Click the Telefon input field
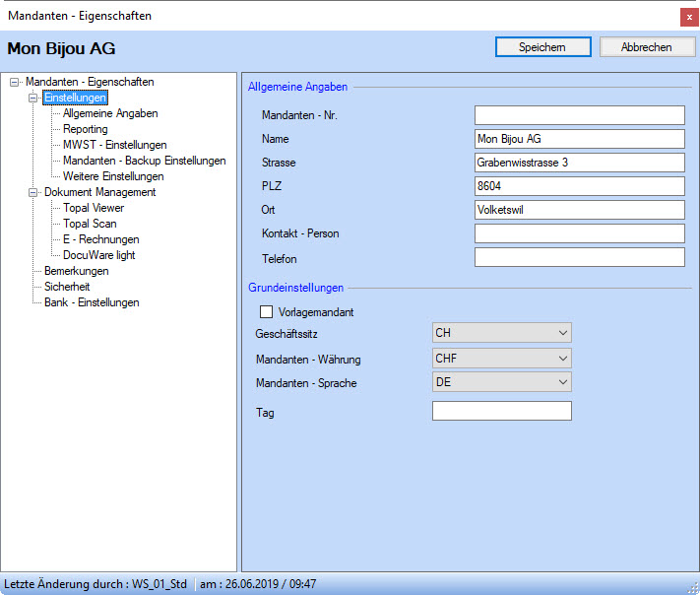Image resolution: width=700 pixels, height=595 pixels. point(579,257)
